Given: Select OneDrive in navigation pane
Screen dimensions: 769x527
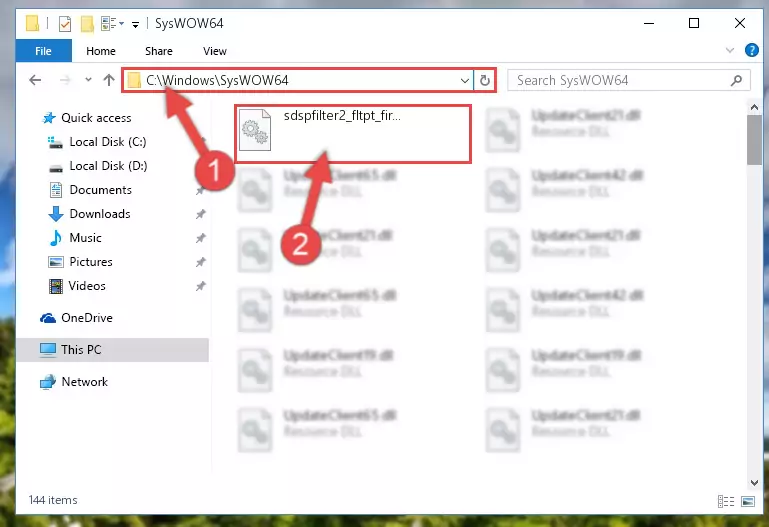Looking at the screenshot, I should pyautogui.click(x=87, y=318).
